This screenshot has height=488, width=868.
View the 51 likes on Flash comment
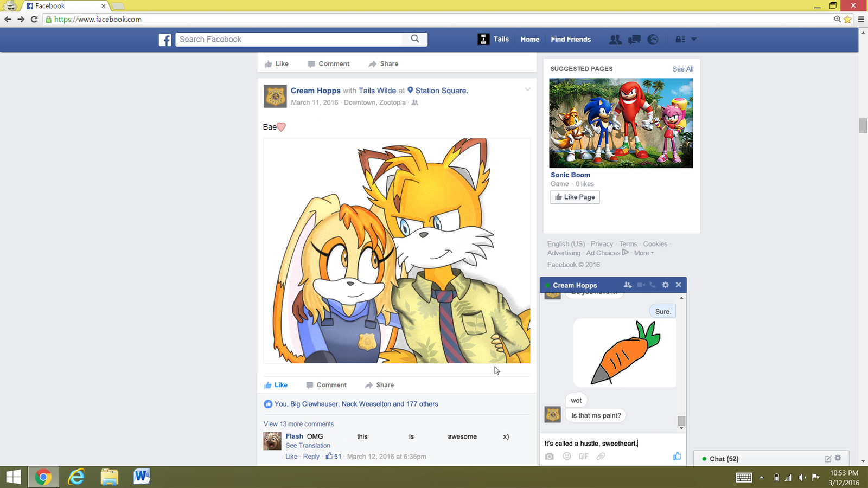[334, 457]
